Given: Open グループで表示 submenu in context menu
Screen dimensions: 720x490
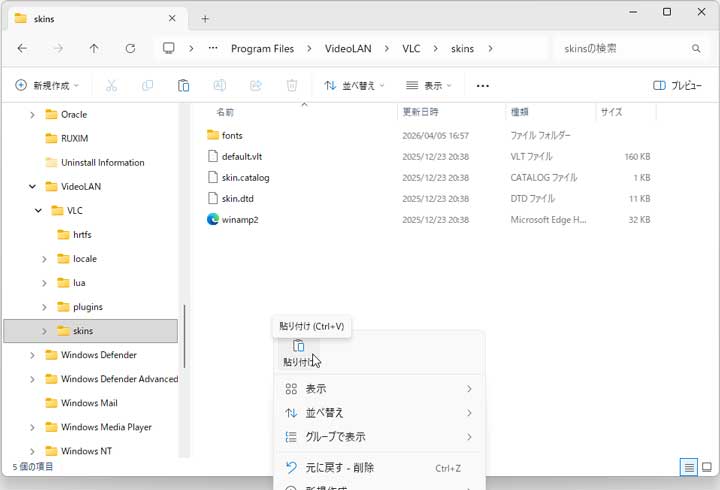Looking at the screenshot, I should pyautogui.click(x=379, y=437).
